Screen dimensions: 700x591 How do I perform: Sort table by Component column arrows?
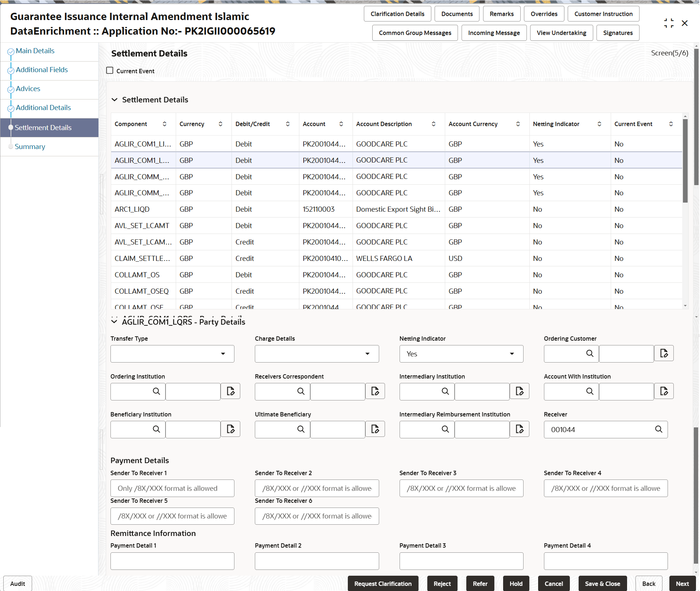tap(164, 124)
